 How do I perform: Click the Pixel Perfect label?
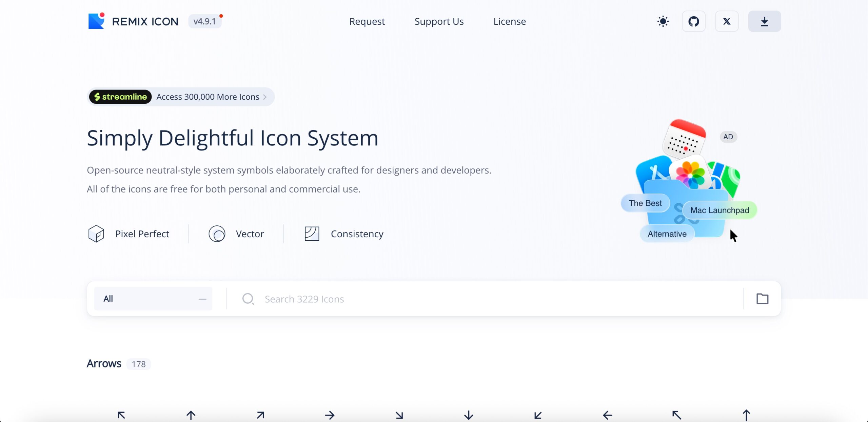click(x=142, y=234)
